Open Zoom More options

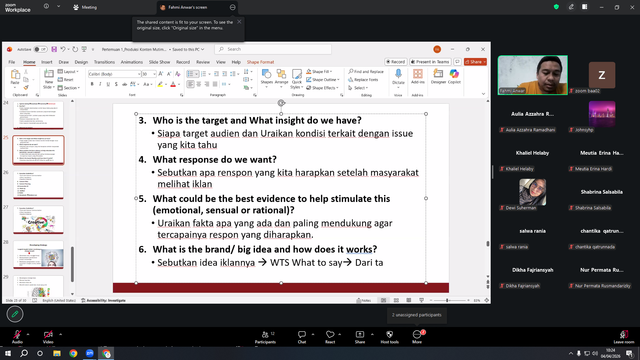[x=417, y=337]
